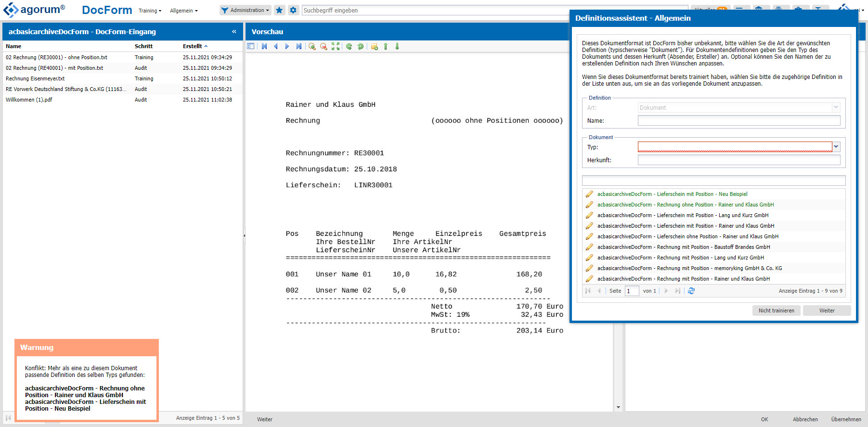This screenshot has height=427, width=868.
Task: Click Weiter in the definition assistant
Action: pyautogui.click(x=827, y=311)
